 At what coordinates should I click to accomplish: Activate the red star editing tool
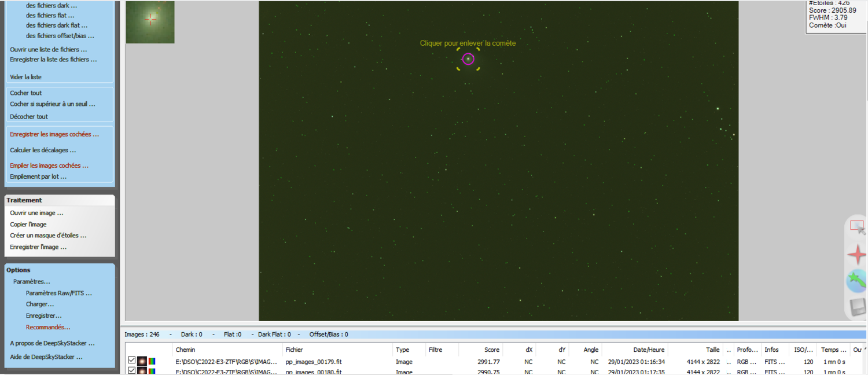pos(857,255)
